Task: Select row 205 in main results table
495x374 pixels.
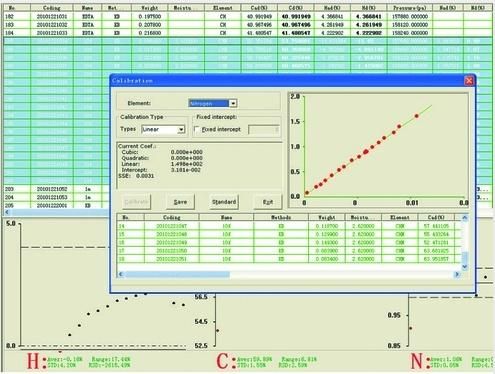Action: [57, 206]
